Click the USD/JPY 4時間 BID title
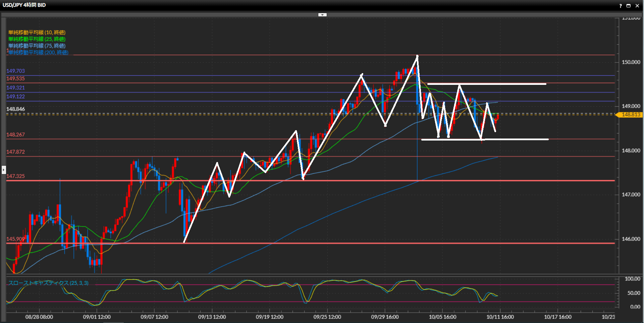The height and width of the screenshot is (323, 644). click(24, 5)
